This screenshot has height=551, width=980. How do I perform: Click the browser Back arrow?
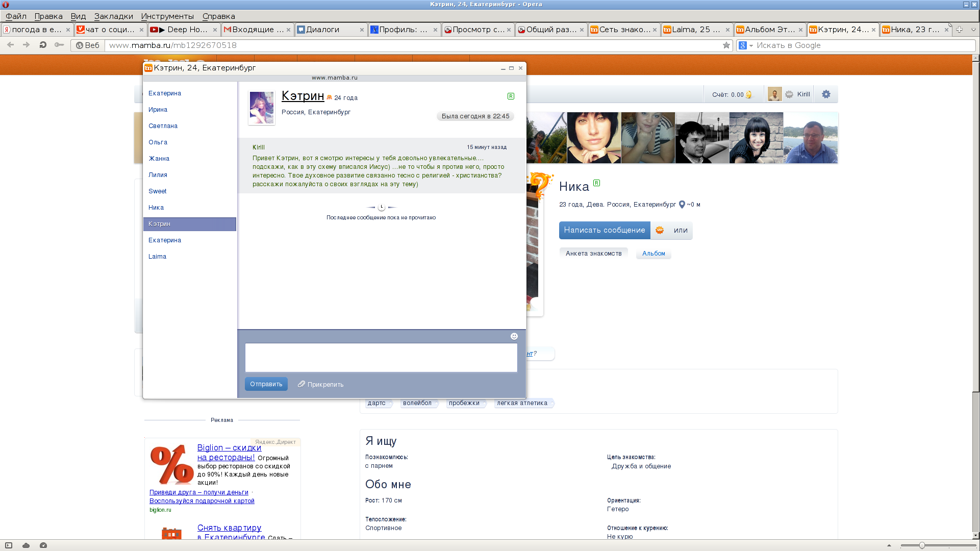click(10, 45)
